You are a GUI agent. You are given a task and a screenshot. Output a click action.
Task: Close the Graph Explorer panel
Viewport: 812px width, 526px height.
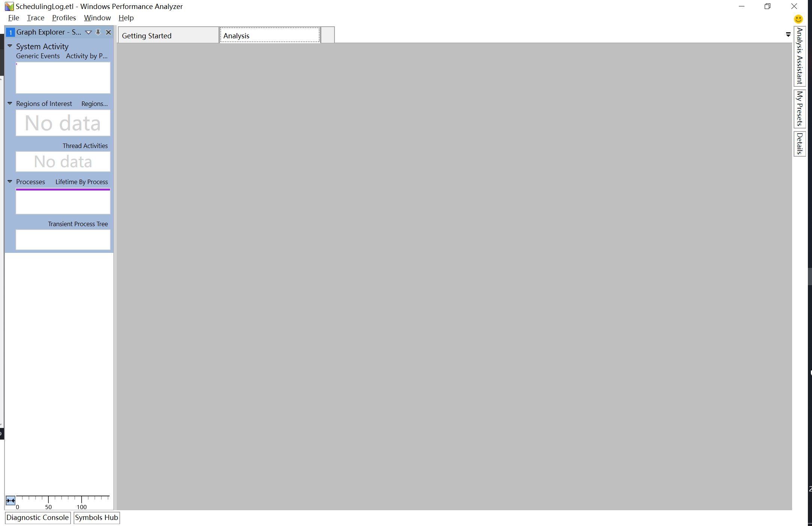[108, 32]
